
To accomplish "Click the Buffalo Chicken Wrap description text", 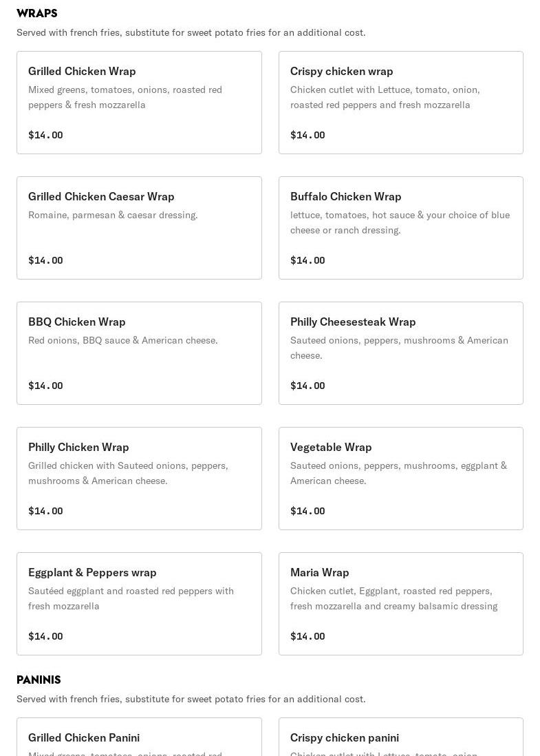I will point(400,222).
